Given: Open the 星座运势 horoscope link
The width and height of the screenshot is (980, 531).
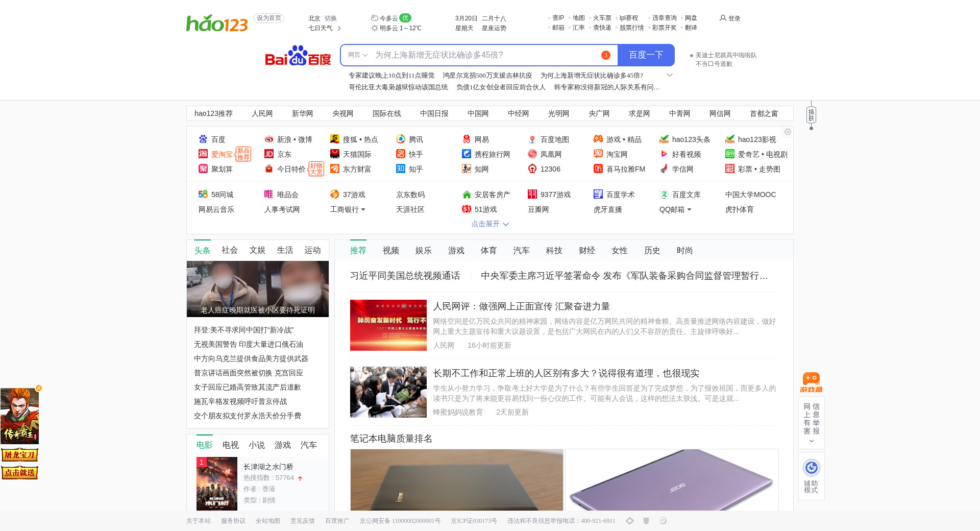Looking at the screenshot, I should coord(494,28).
